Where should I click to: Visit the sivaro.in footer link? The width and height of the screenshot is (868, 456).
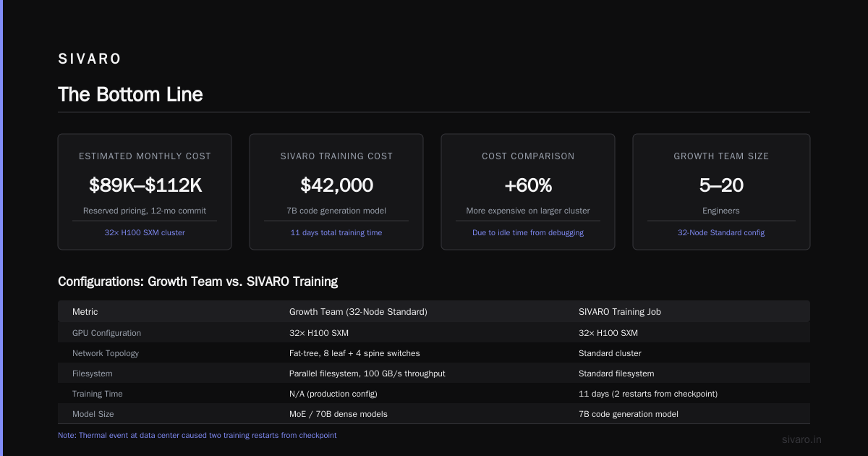click(x=802, y=439)
